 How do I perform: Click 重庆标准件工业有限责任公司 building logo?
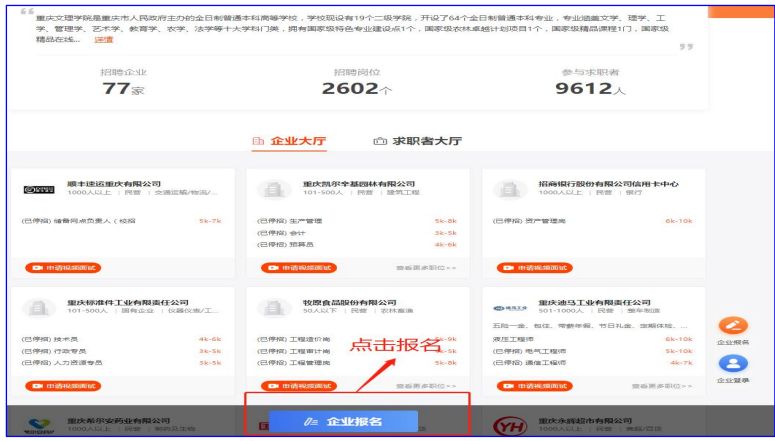click(39, 308)
